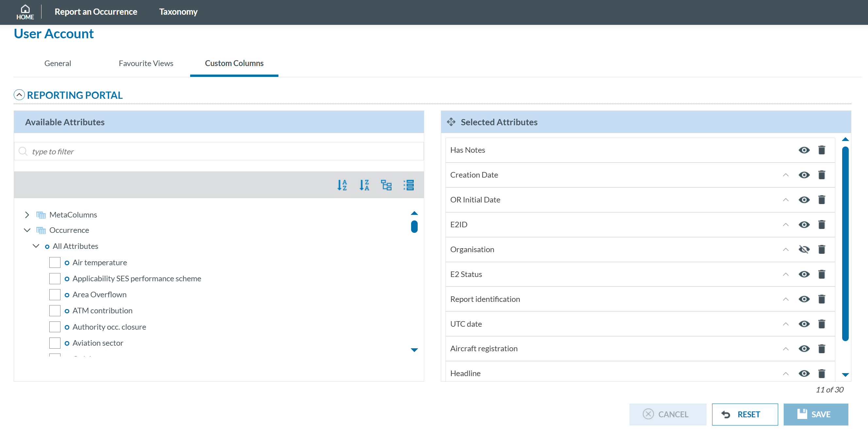
Task: Click the Reset button
Action: tap(745, 414)
